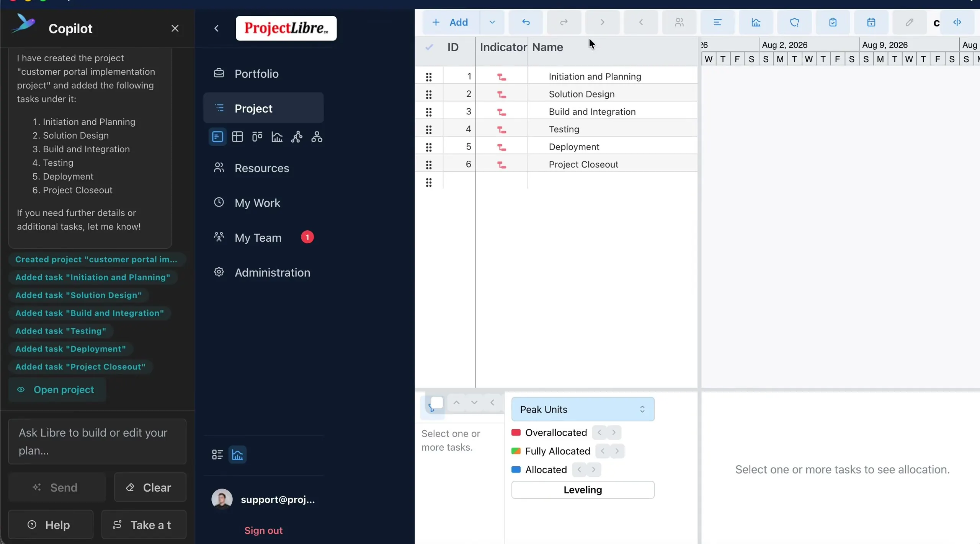Click the shield alert toolbar icon
The image size is (980, 544).
[x=794, y=22]
